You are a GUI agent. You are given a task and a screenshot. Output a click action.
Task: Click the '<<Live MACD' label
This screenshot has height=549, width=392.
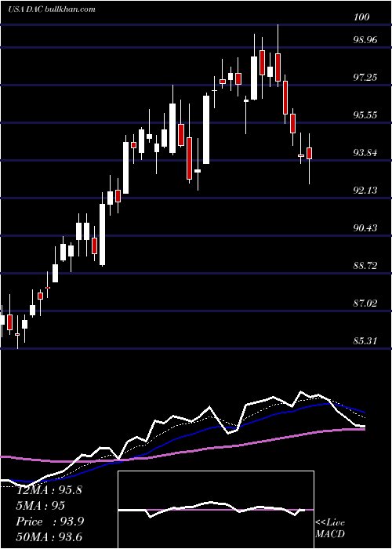pyautogui.click(x=330, y=528)
